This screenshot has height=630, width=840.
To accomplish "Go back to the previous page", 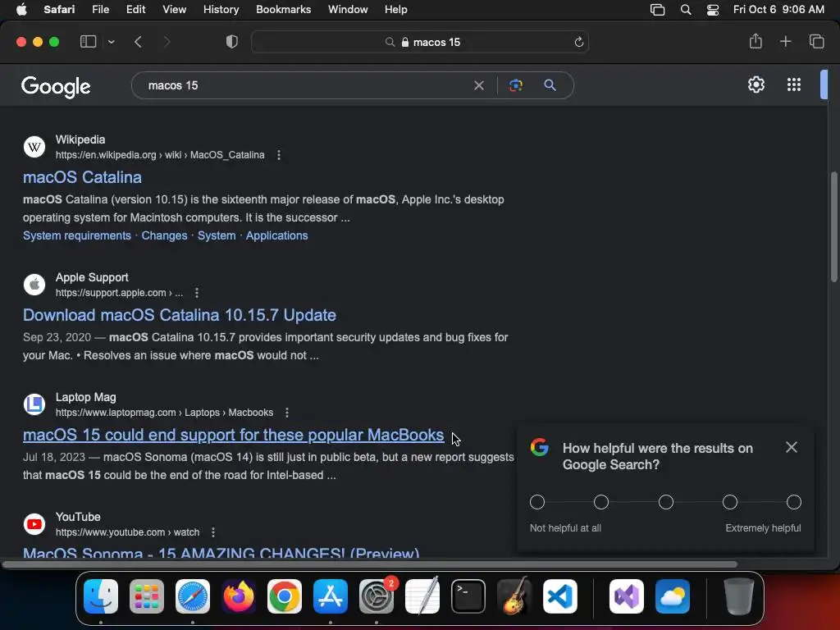I will click(x=138, y=42).
